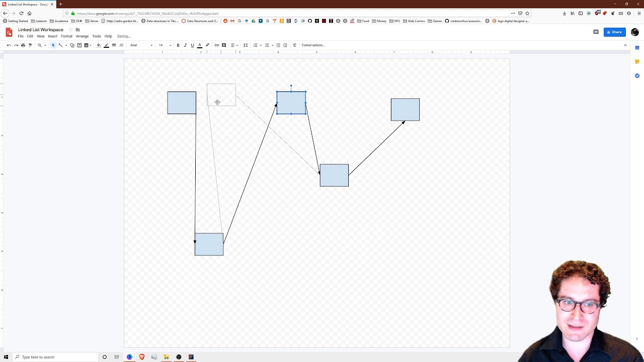Select the Paint format tool
The image size is (644, 362).
(x=30, y=45)
